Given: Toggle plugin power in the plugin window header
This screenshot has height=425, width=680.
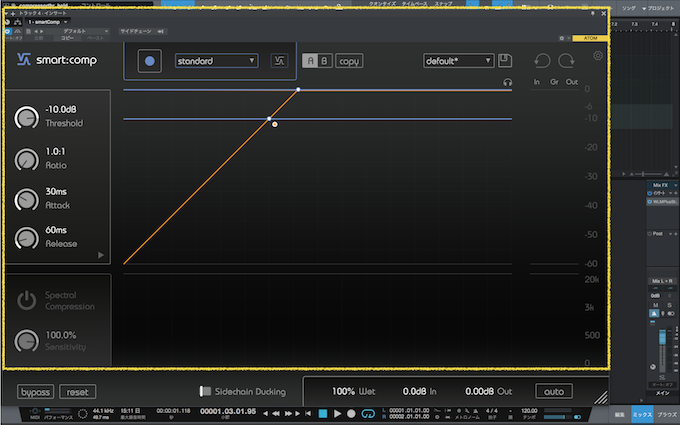Looking at the screenshot, I should [7, 31].
